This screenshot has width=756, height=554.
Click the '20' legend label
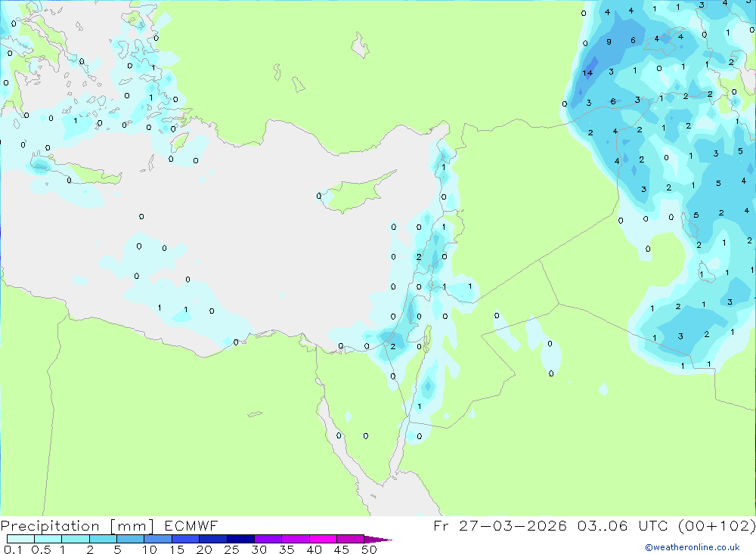(204, 549)
